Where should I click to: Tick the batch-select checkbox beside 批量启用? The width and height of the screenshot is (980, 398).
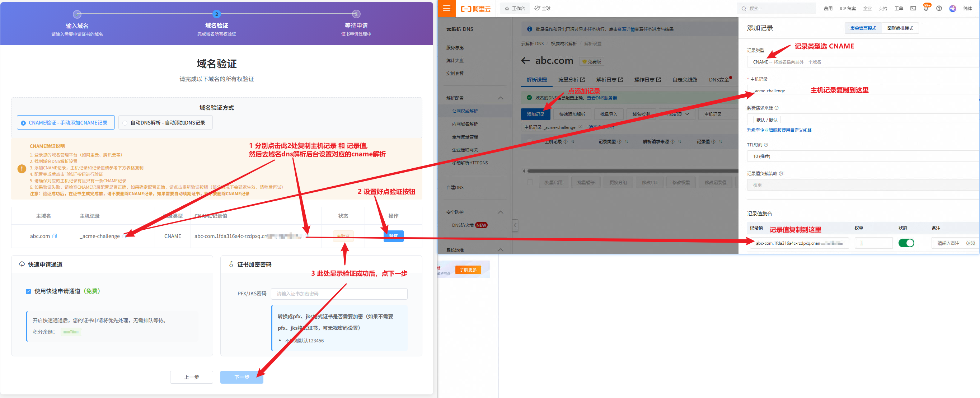[530, 183]
